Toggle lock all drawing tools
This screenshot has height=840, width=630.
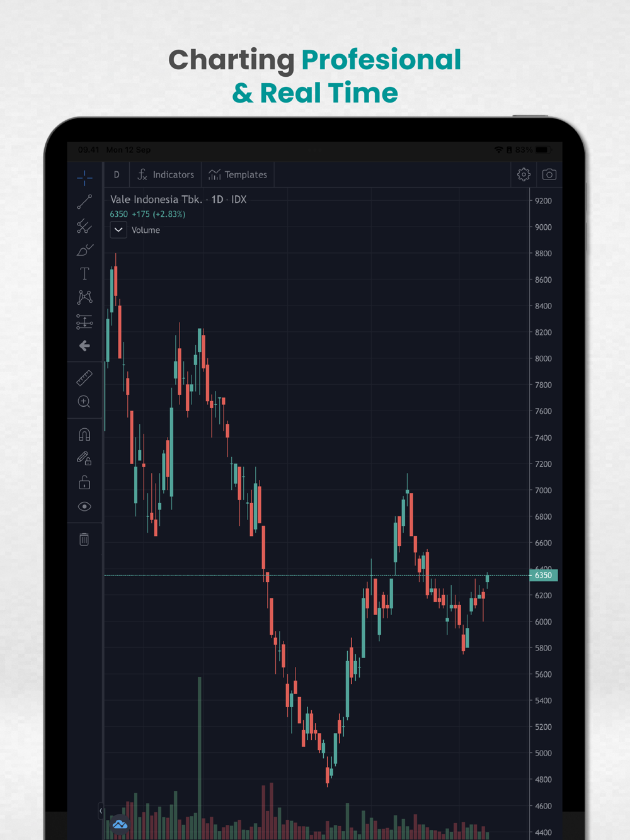(x=84, y=482)
